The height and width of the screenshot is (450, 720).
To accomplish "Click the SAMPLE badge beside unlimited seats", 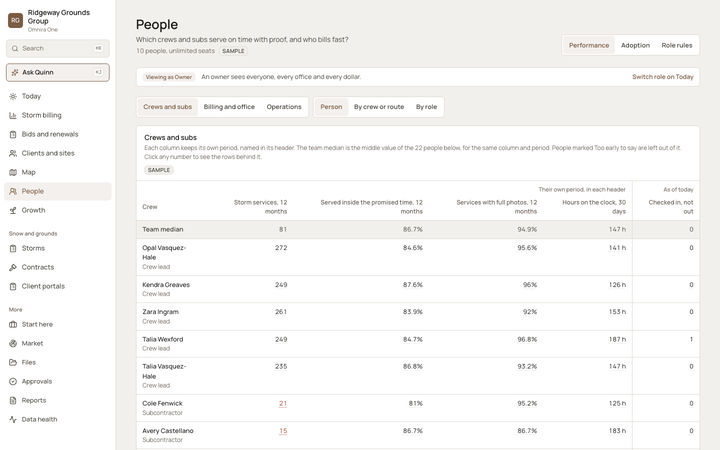I will coord(233,51).
